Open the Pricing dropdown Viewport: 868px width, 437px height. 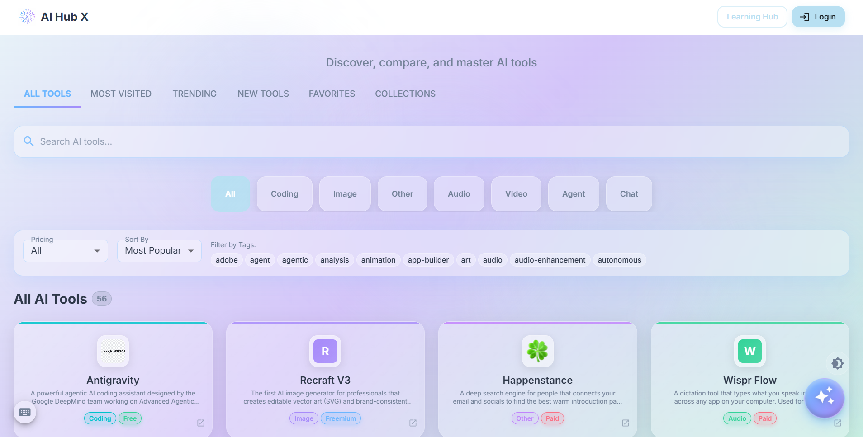tap(65, 250)
